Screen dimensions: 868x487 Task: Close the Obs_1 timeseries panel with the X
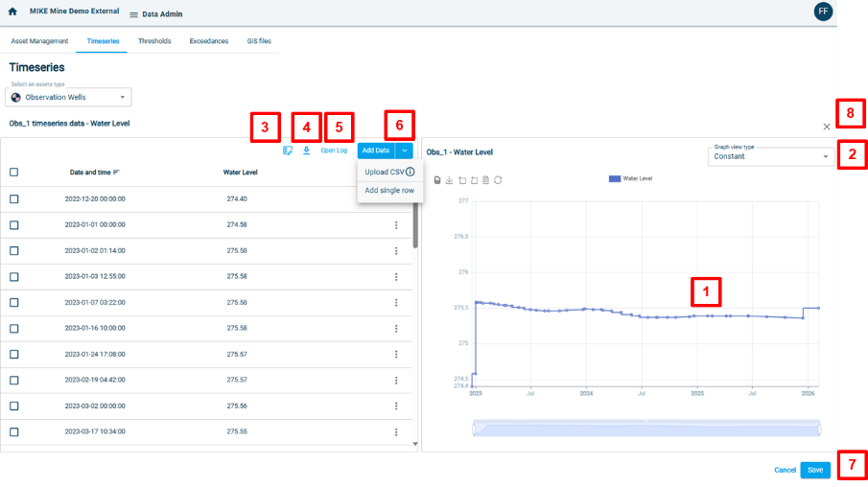[827, 127]
